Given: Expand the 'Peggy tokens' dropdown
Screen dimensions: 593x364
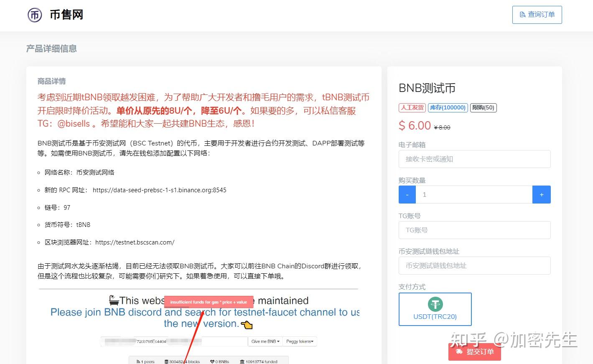Looking at the screenshot, I should pos(300,341).
